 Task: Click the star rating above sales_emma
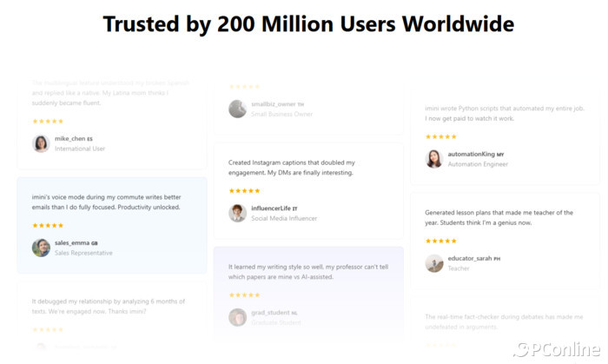(x=48, y=225)
